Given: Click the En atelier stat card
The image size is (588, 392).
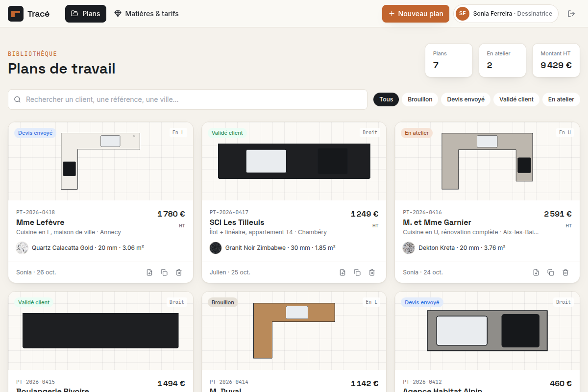Looking at the screenshot, I should pyautogui.click(x=502, y=60).
